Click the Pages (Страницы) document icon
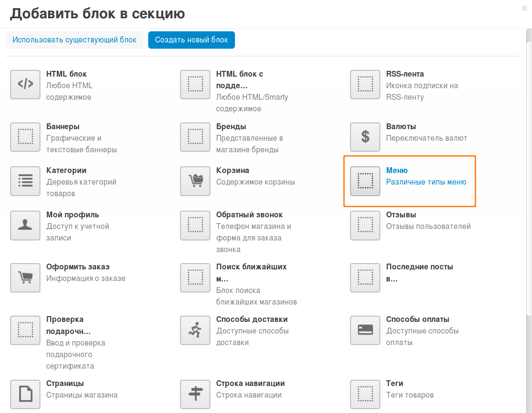Image resolution: width=532 pixels, height=413 pixels. 25,394
